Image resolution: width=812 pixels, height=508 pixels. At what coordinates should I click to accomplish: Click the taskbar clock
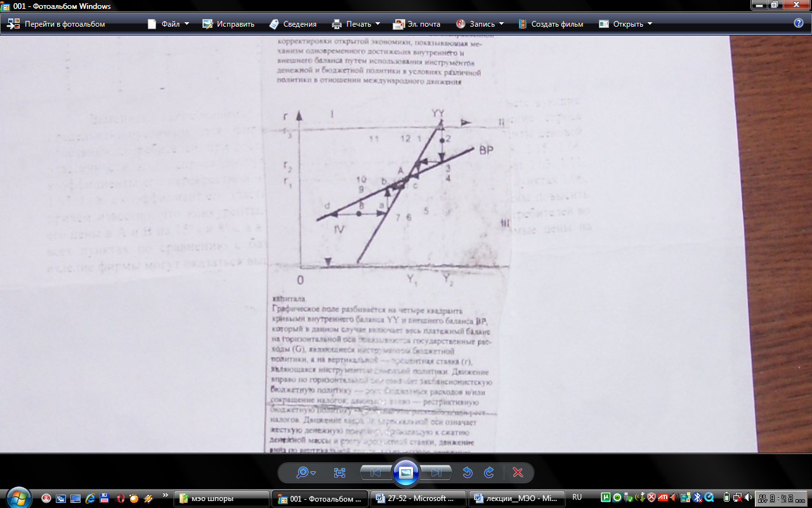click(x=782, y=498)
